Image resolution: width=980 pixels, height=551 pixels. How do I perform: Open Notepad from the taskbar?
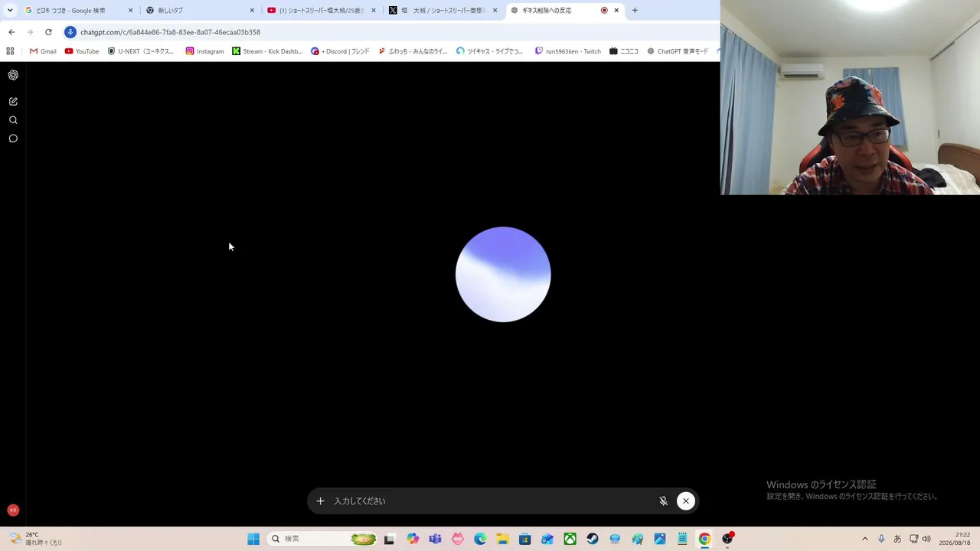click(x=682, y=539)
